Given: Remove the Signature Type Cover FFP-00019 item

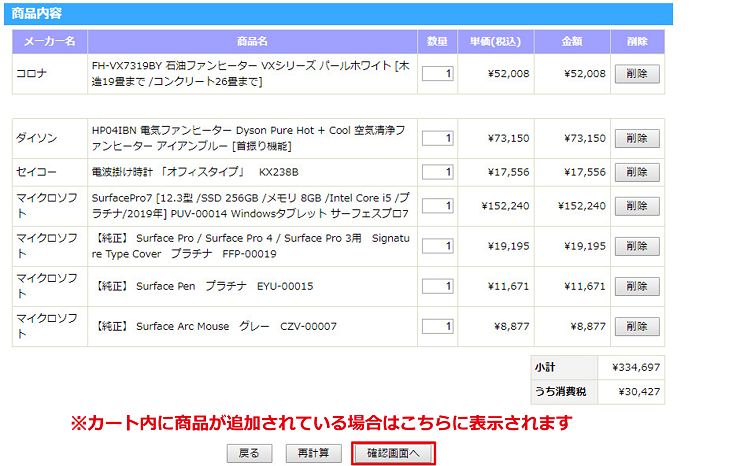Looking at the screenshot, I should (x=637, y=246).
